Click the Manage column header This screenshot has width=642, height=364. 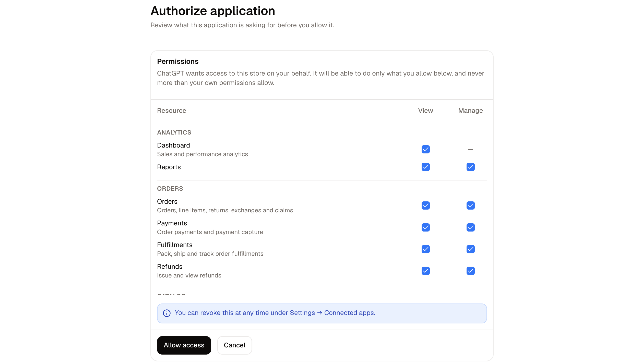pyautogui.click(x=470, y=111)
